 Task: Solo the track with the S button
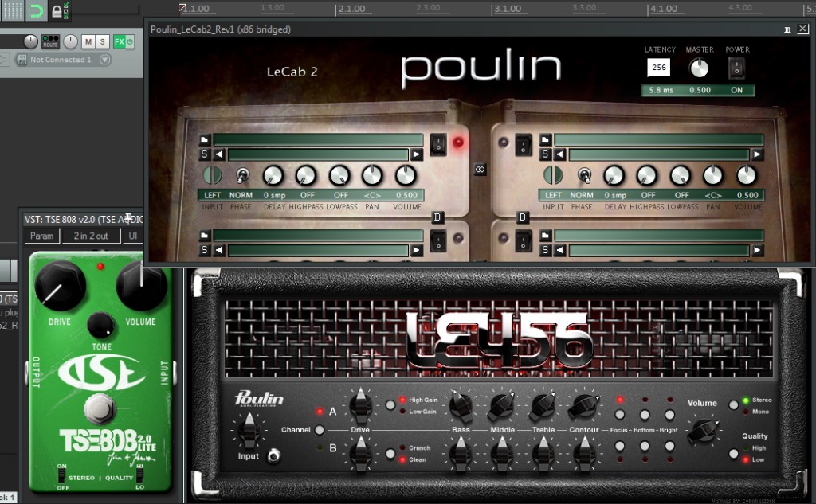[103, 41]
